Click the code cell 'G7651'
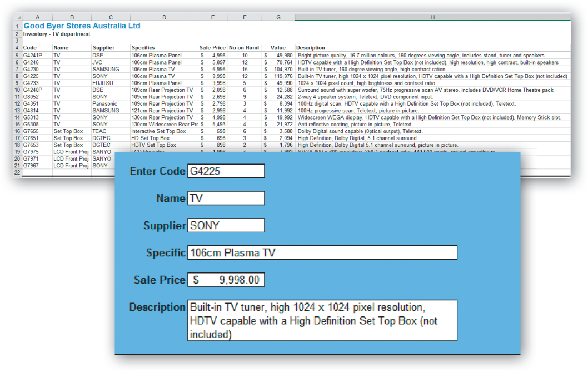Screen dimensions: 588x372 coord(37,138)
